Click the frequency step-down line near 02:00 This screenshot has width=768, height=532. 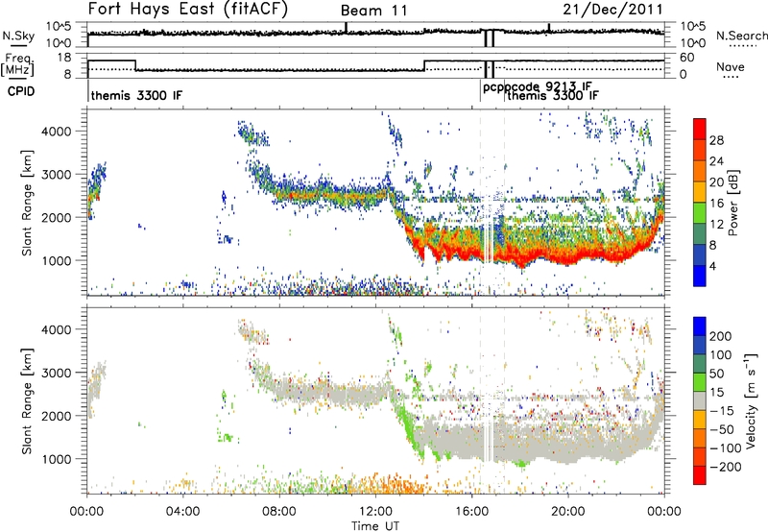point(135,65)
